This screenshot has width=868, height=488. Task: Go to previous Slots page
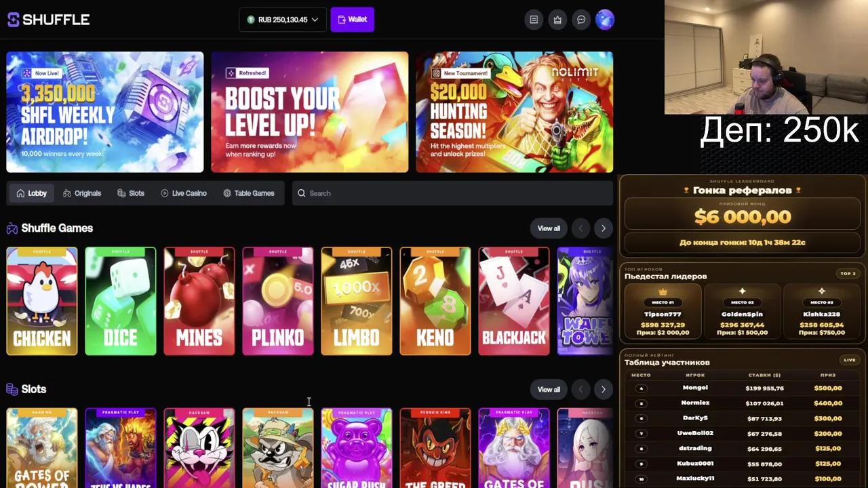(580, 390)
